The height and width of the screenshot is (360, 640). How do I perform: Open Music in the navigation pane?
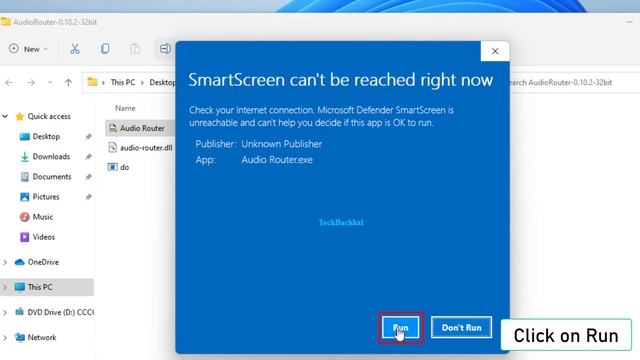pos(42,217)
